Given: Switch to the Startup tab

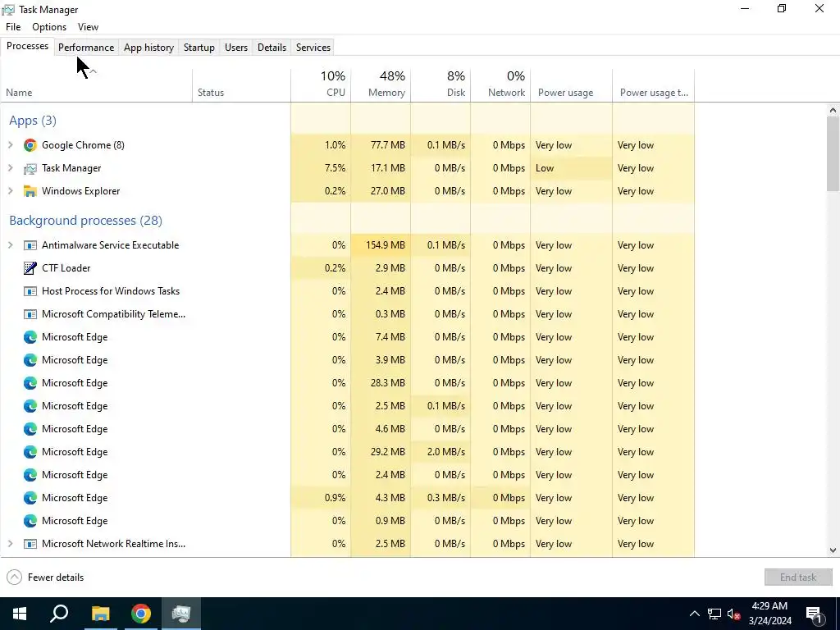Looking at the screenshot, I should [x=199, y=47].
